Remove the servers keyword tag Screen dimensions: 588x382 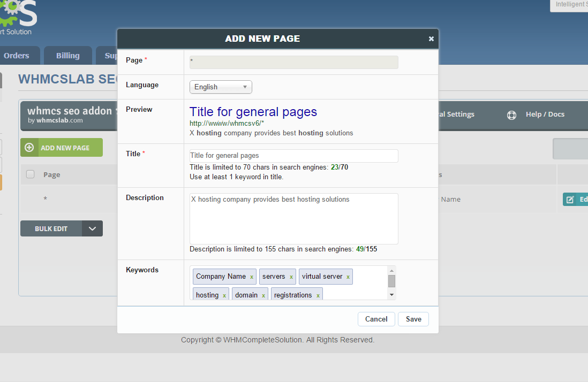click(291, 277)
